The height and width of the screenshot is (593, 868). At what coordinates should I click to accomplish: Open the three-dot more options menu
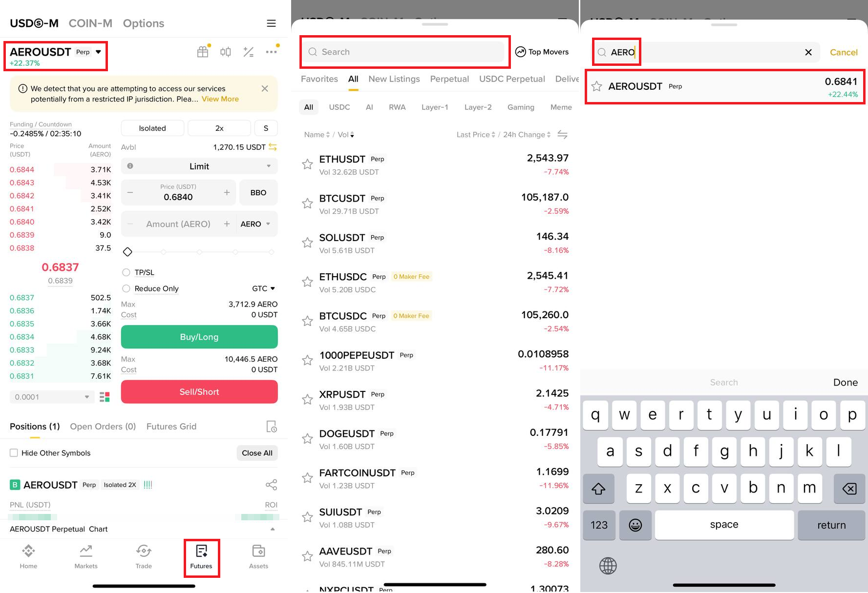[271, 52]
